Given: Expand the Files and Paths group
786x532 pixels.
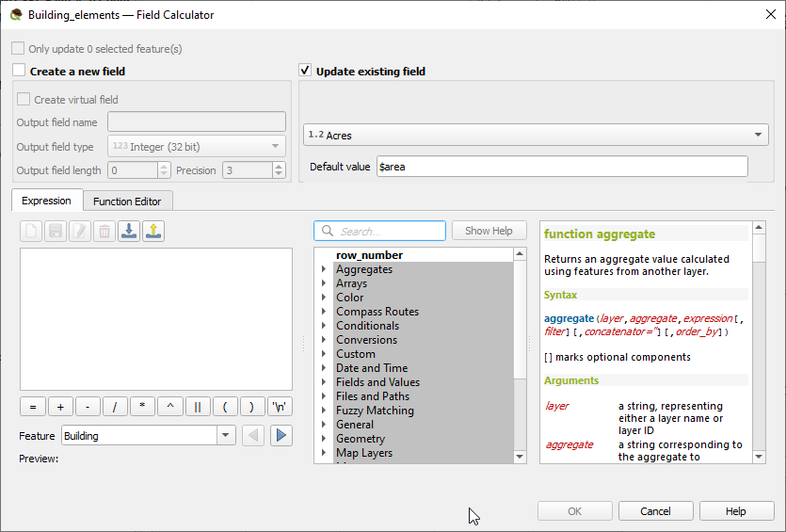Looking at the screenshot, I should pos(324,396).
